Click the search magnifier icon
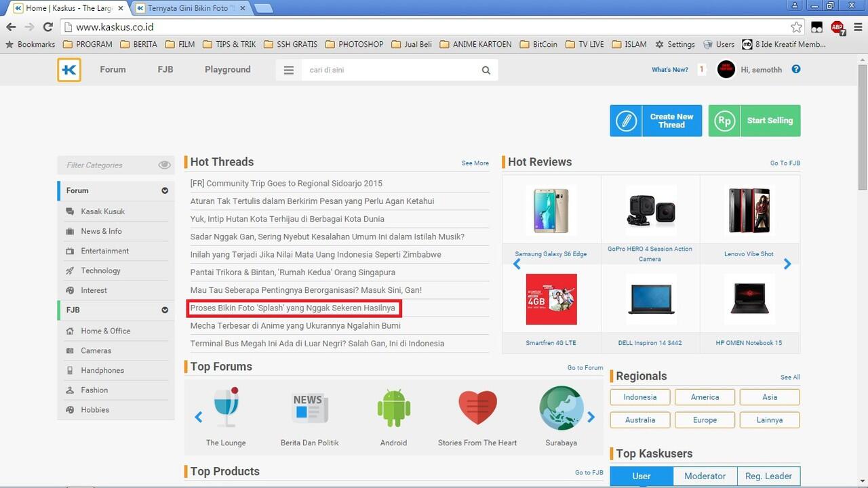The width and height of the screenshot is (868, 488). [x=486, y=70]
